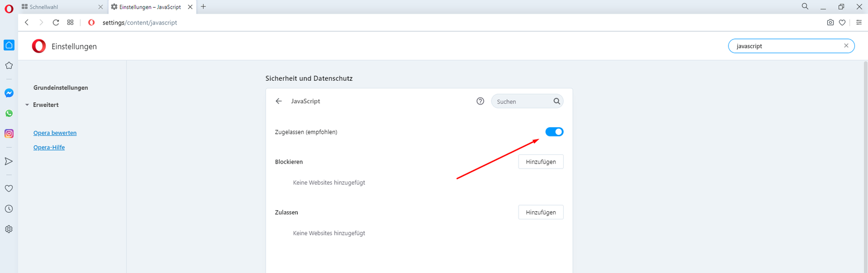Open the Easy Setup menu icon
The width and height of the screenshot is (868, 273).
click(x=859, y=23)
